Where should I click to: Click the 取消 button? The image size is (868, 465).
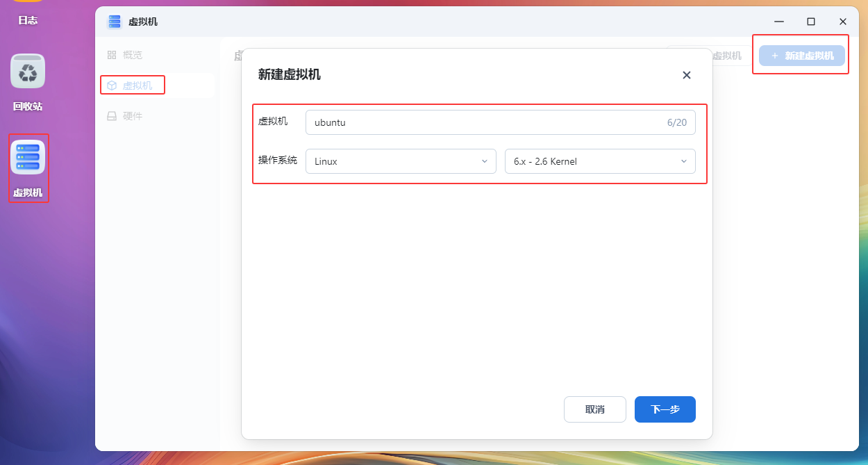[594, 409]
